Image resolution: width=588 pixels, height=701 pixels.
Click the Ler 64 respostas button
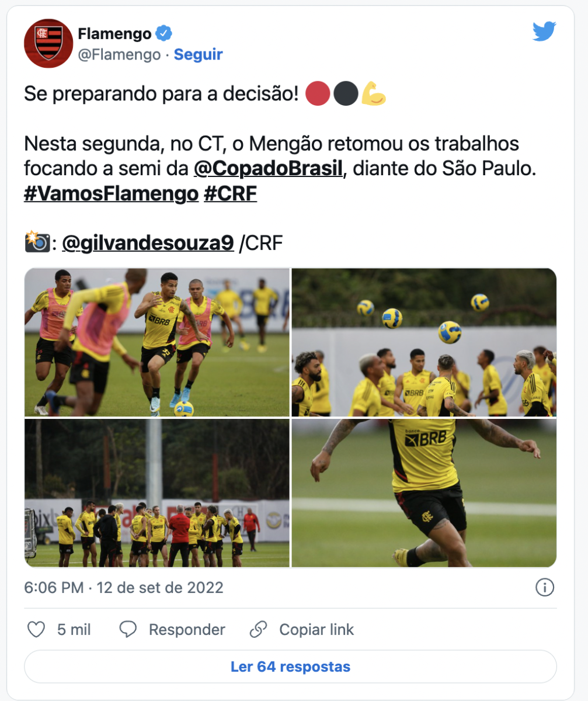(x=290, y=667)
